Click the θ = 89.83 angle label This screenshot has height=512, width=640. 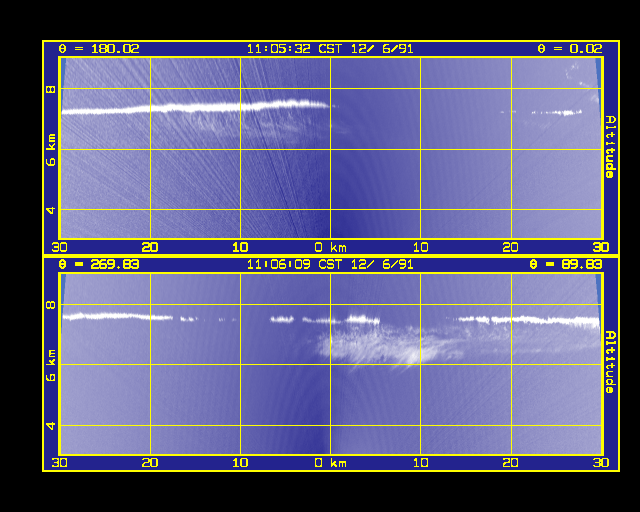[x=566, y=264]
